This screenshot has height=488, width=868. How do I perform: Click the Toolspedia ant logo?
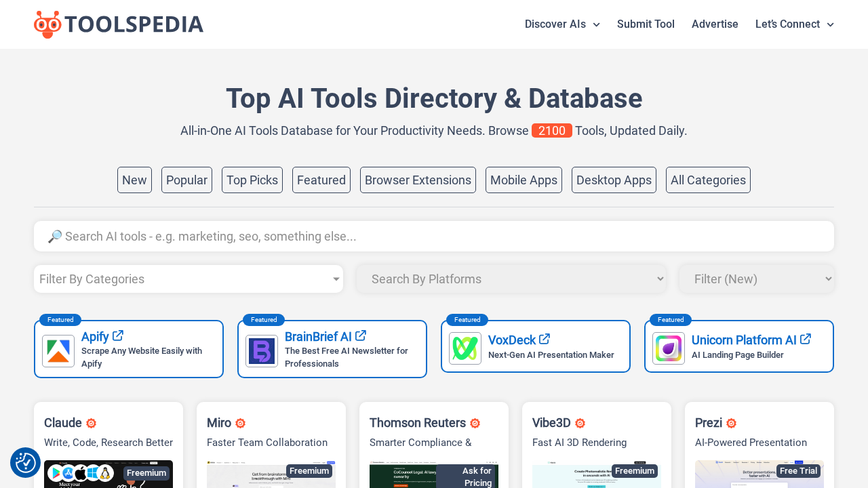pyautogui.click(x=47, y=24)
